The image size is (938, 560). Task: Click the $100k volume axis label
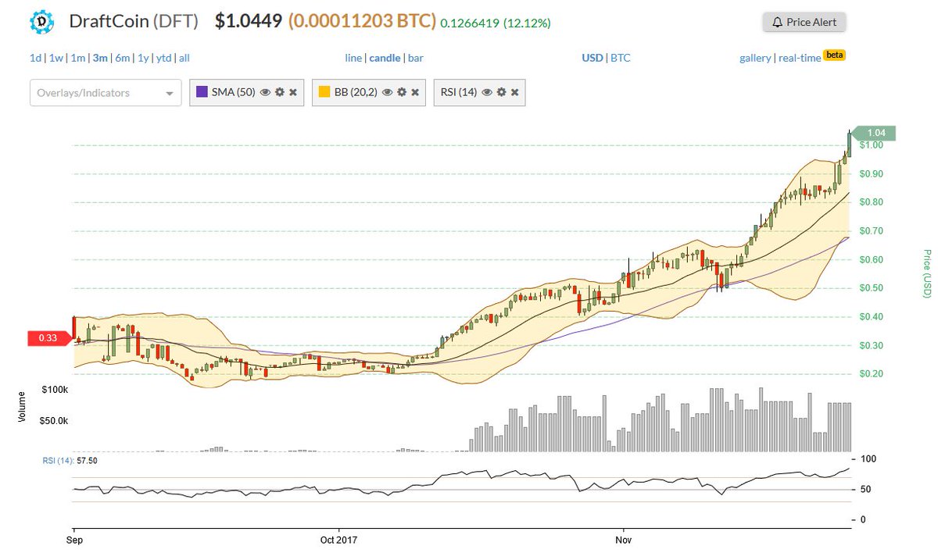point(55,388)
